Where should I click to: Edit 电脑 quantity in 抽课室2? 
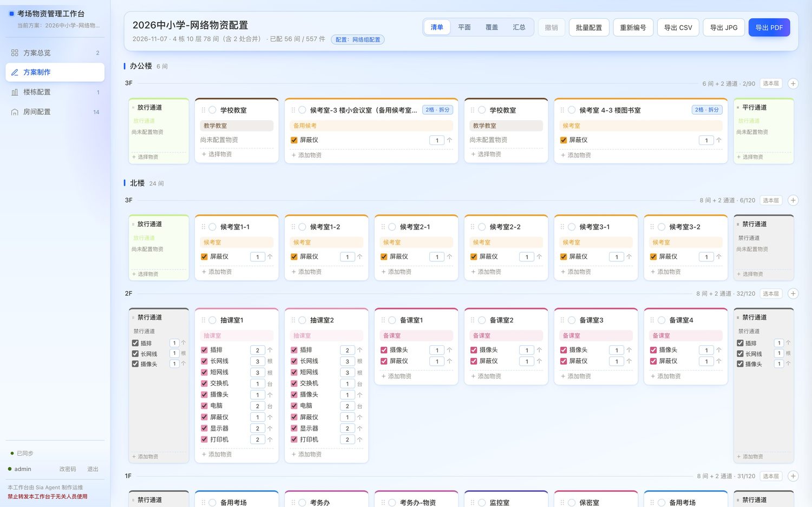point(348,406)
